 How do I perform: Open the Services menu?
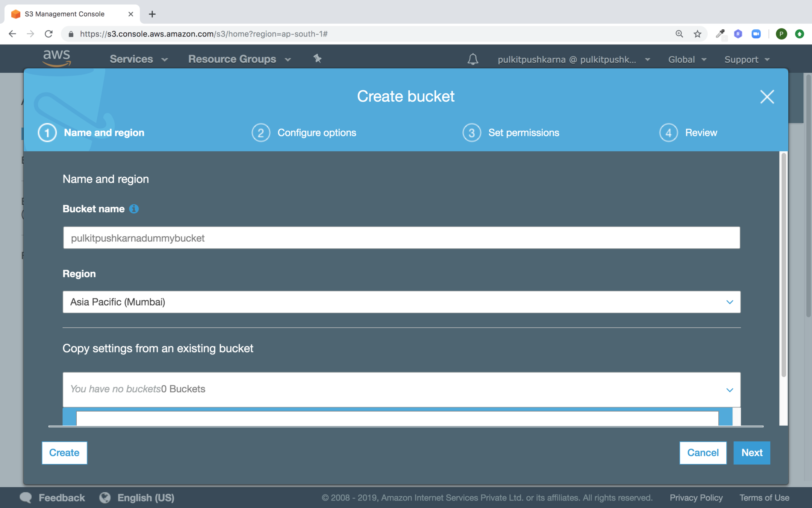coord(138,59)
